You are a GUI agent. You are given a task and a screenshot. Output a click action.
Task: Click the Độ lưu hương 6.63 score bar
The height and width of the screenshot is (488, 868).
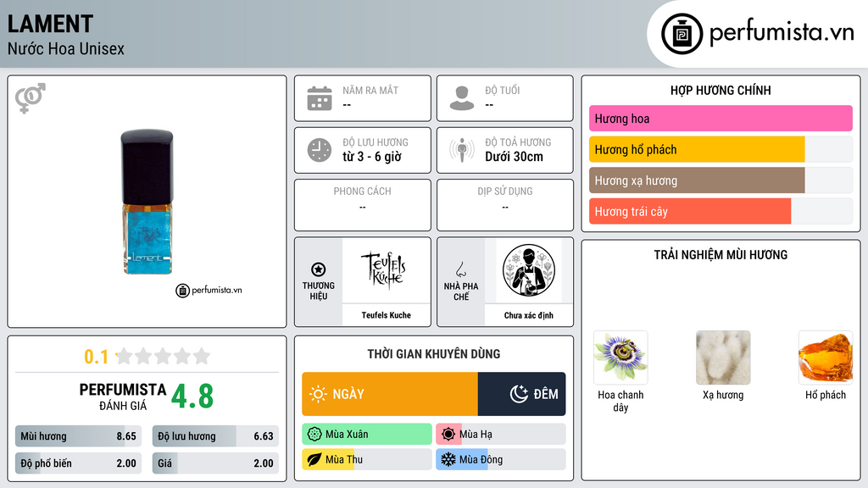(215, 436)
